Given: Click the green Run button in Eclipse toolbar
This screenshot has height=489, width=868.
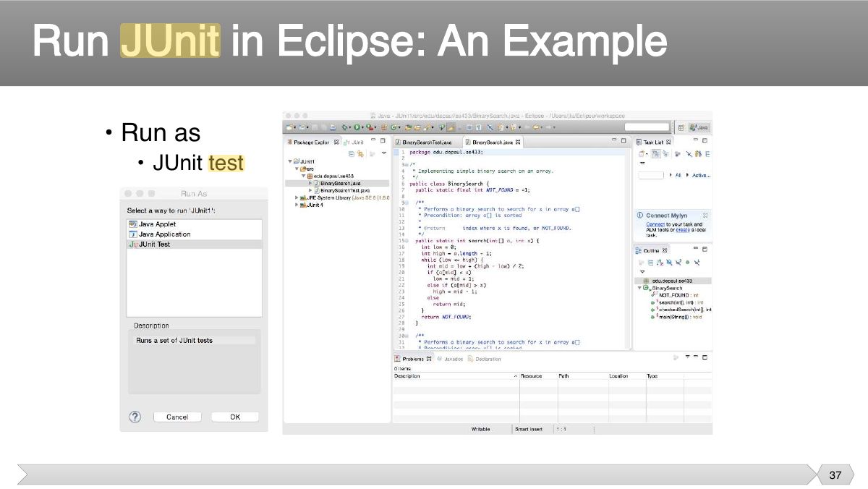Looking at the screenshot, I should (357, 127).
